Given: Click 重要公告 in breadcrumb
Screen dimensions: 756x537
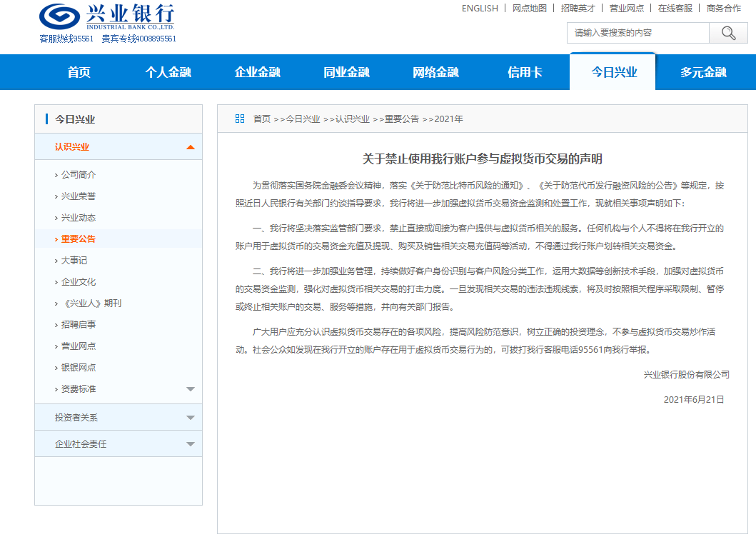Looking at the screenshot, I should click(x=402, y=119).
